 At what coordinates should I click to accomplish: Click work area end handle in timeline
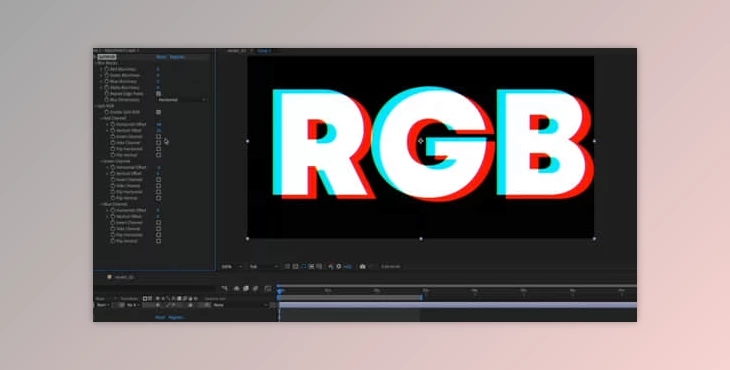coord(421,297)
